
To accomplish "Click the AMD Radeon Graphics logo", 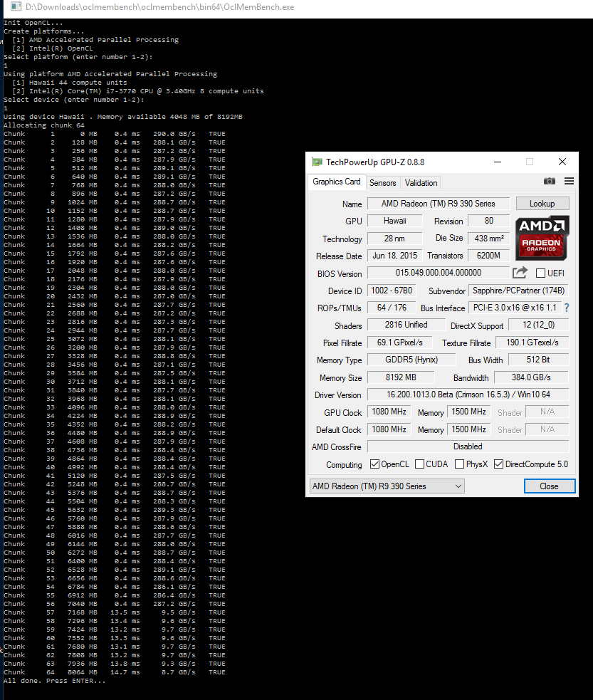I will (542, 238).
